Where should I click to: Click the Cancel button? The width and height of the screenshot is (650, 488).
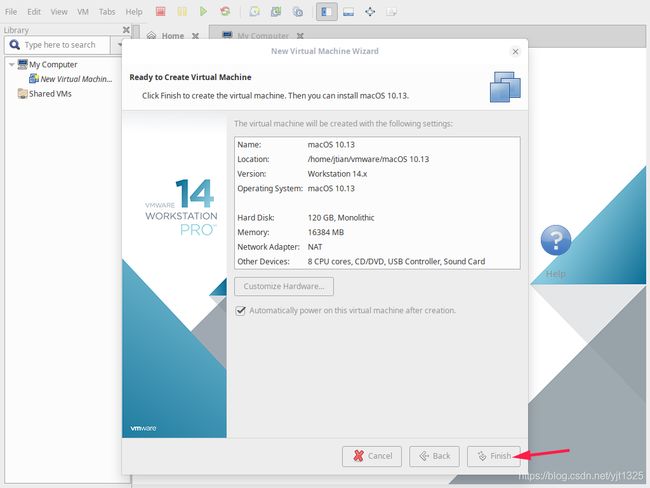click(x=372, y=456)
